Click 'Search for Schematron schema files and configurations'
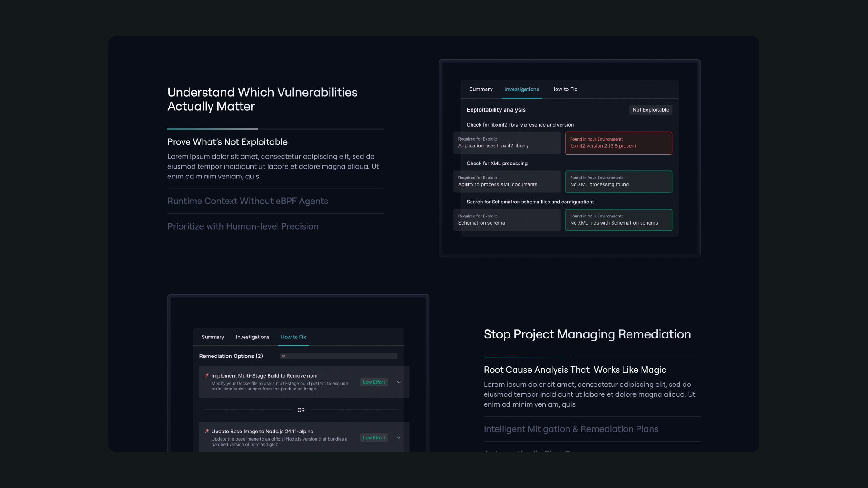This screenshot has height=488, width=868. click(x=530, y=202)
